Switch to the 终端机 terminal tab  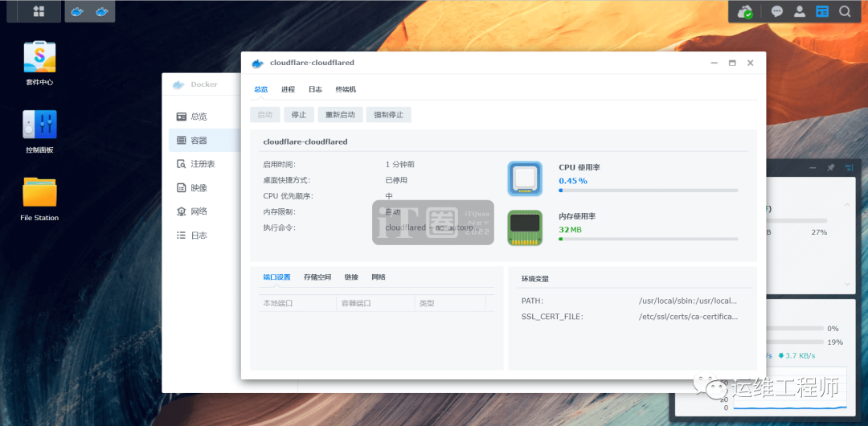tap(346, 89)
